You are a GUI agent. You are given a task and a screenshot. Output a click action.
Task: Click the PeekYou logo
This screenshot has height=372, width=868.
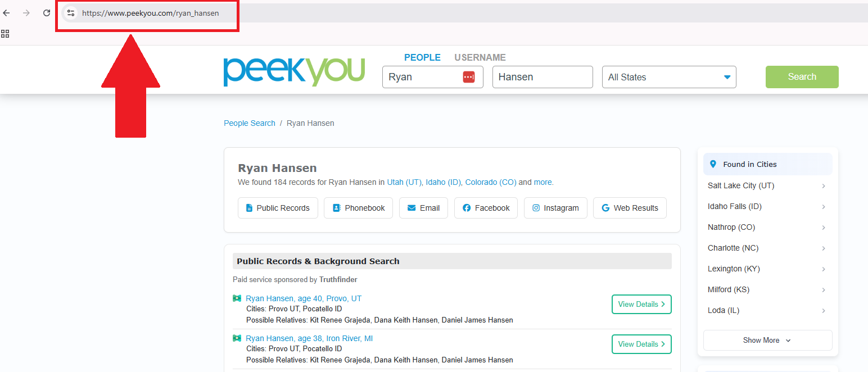[294, 72]
